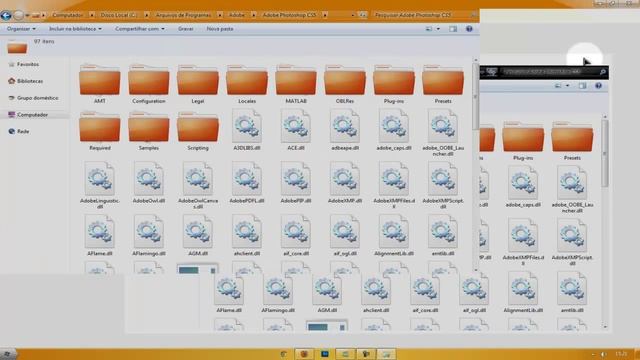Open the Incluir na biblioteca dropdown
The width and height of the screenshot is (640, 360).
coord(76,29)
